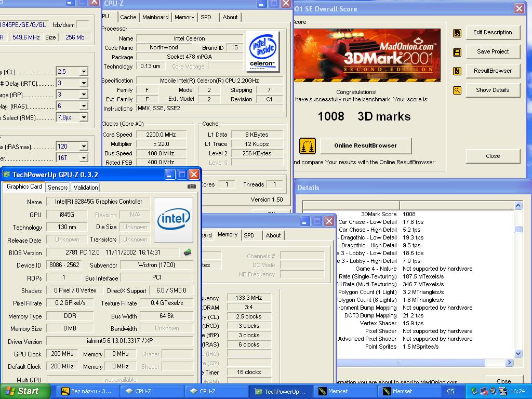The height and width of the screenshot is (399, 532).
Task: Click the Edit Description button
Action: [493, 33]
